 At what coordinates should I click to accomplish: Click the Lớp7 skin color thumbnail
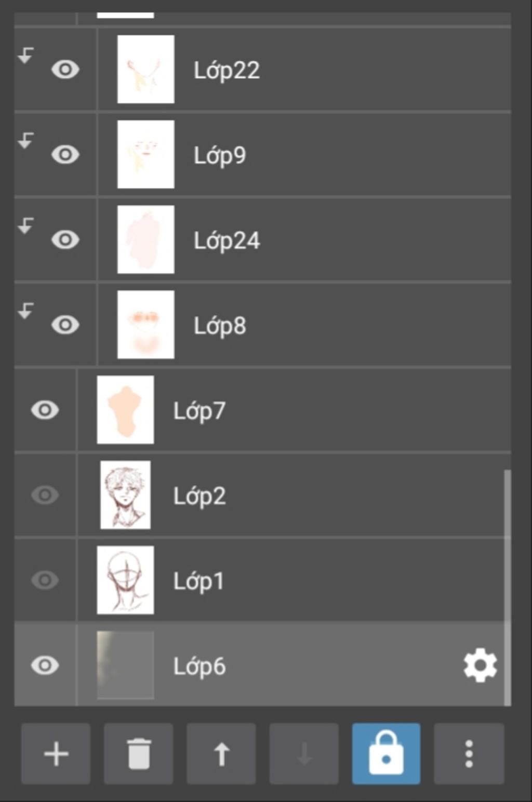[125, 410]
